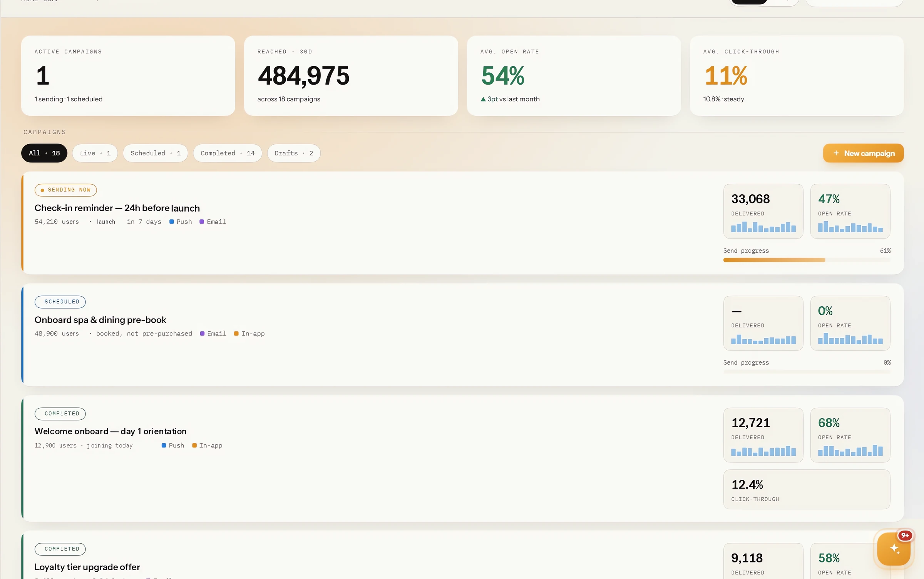Image resolution: width=924 pixels, height=579 pixels.
Task: Open Welcome onboard — day 1 orientation
Action: pyautogui.click(x=110, y=432)
